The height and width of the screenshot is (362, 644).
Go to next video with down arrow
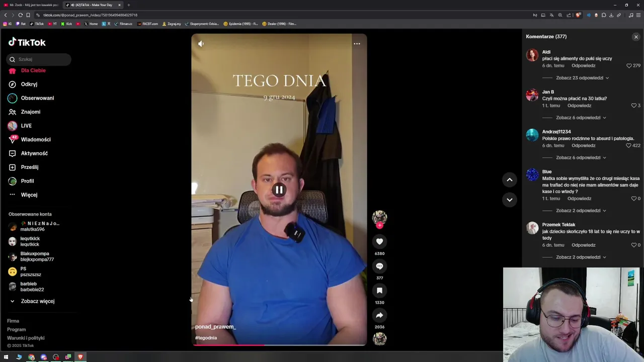point(509,200)
